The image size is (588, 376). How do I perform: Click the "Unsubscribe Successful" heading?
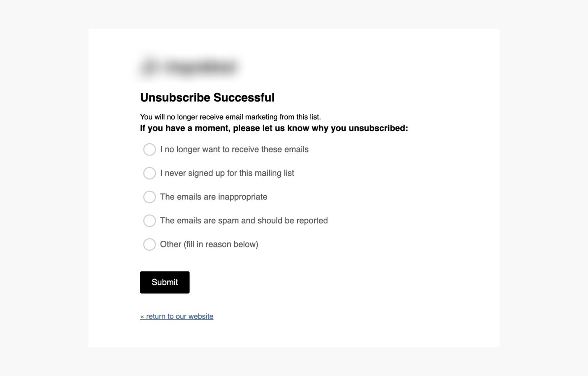(x=207, y=97)
